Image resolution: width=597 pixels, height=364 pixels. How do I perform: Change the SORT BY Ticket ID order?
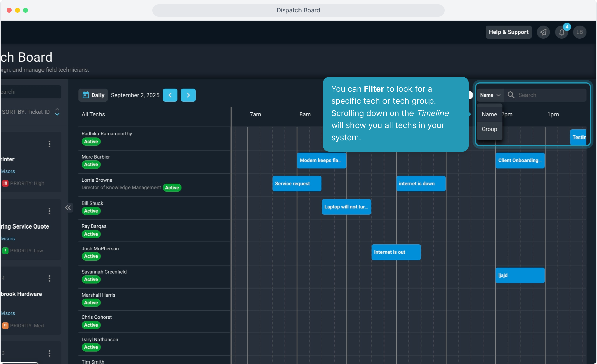(57, 112)
